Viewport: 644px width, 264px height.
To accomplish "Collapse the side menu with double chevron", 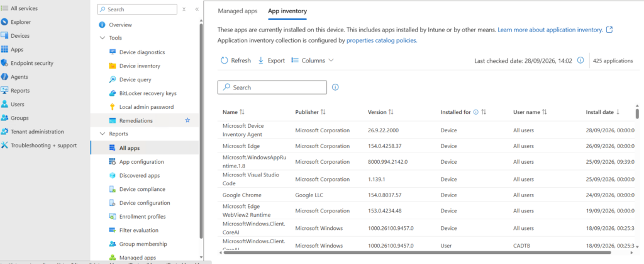I will click(197, 9).
